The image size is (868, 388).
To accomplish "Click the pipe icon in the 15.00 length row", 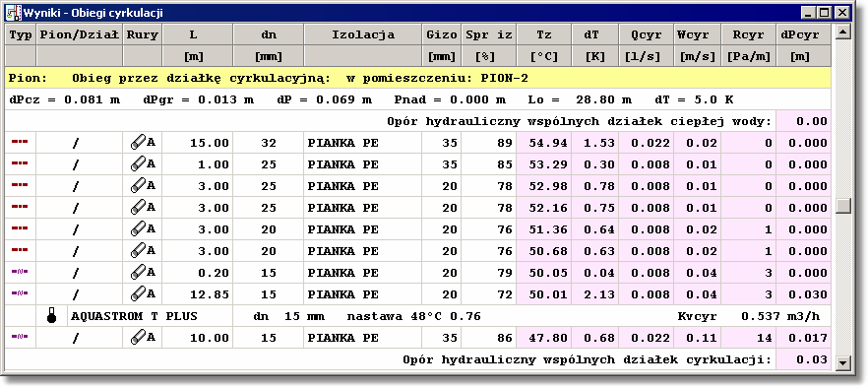I will (x=138, y=143).
